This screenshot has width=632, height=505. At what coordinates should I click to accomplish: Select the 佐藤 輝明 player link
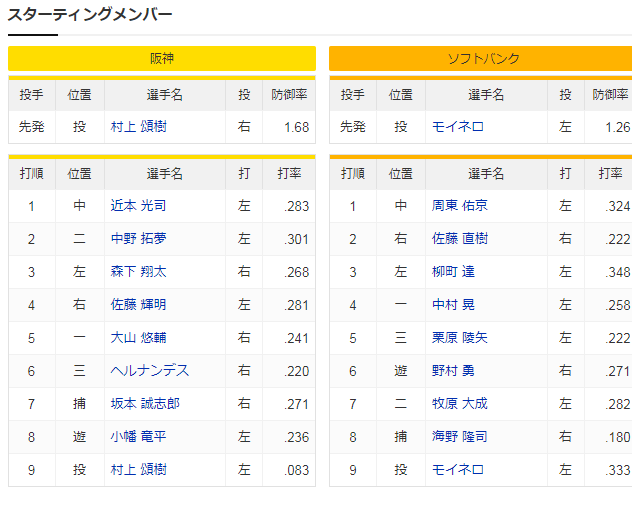138,305
